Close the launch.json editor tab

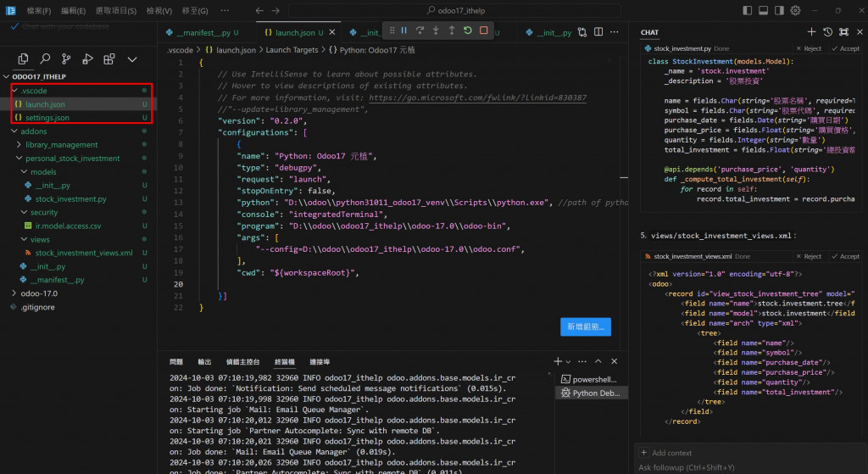pyautogui.click(x=332, y=33)
